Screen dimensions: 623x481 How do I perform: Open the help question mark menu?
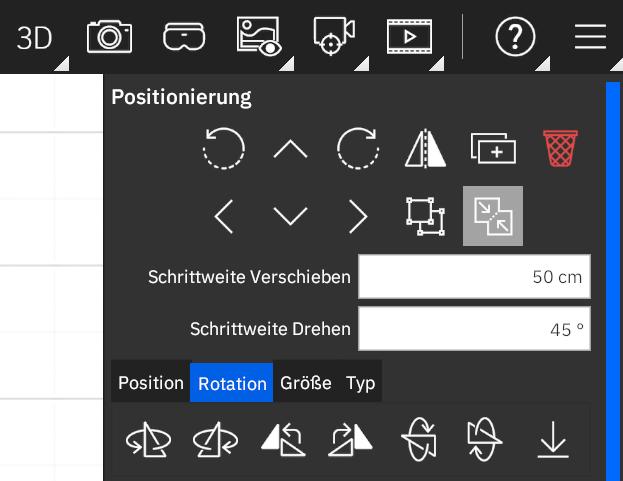pos(515,37)
